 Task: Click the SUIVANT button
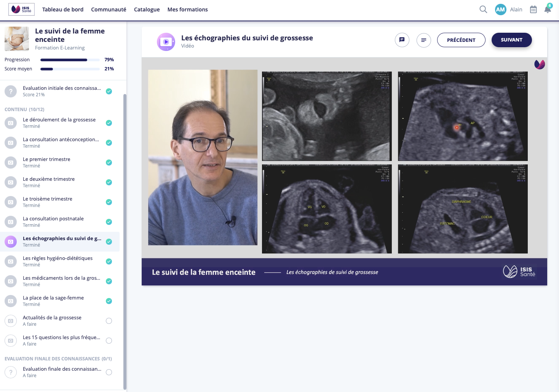[511, 40]
